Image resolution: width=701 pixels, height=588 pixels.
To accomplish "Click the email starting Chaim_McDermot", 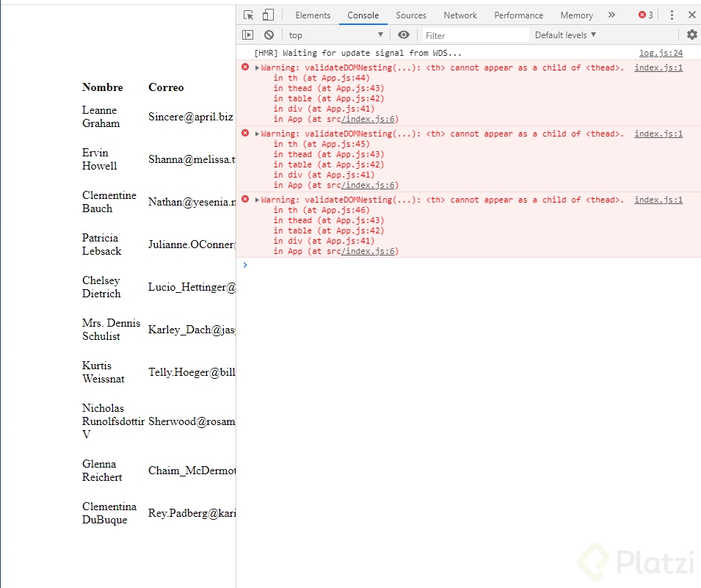I will tap(192, 471).
